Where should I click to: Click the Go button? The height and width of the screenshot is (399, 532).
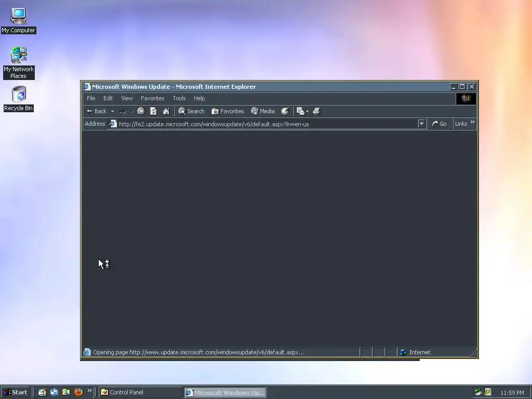440,124
